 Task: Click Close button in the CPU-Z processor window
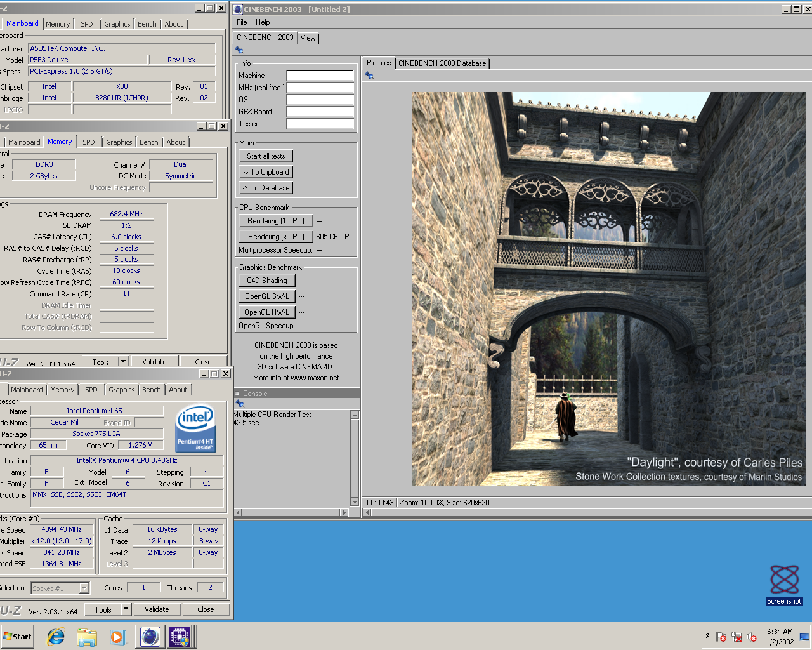(x=206, y=609)
